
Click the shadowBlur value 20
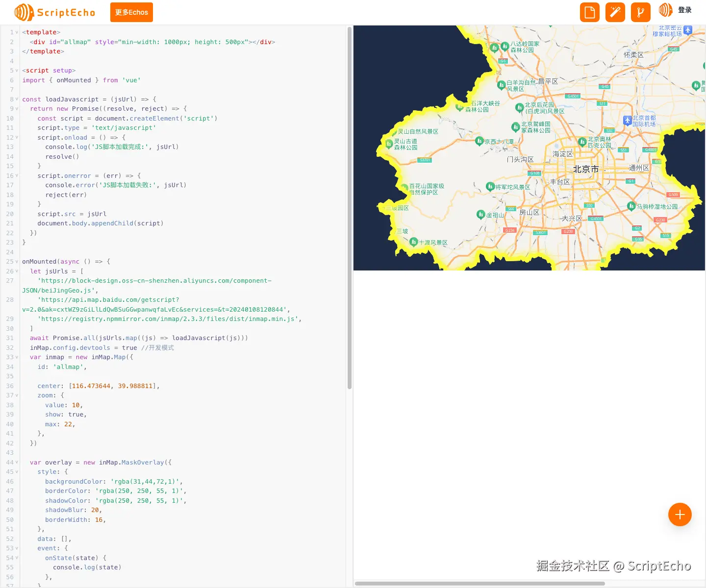coord(95,510)
